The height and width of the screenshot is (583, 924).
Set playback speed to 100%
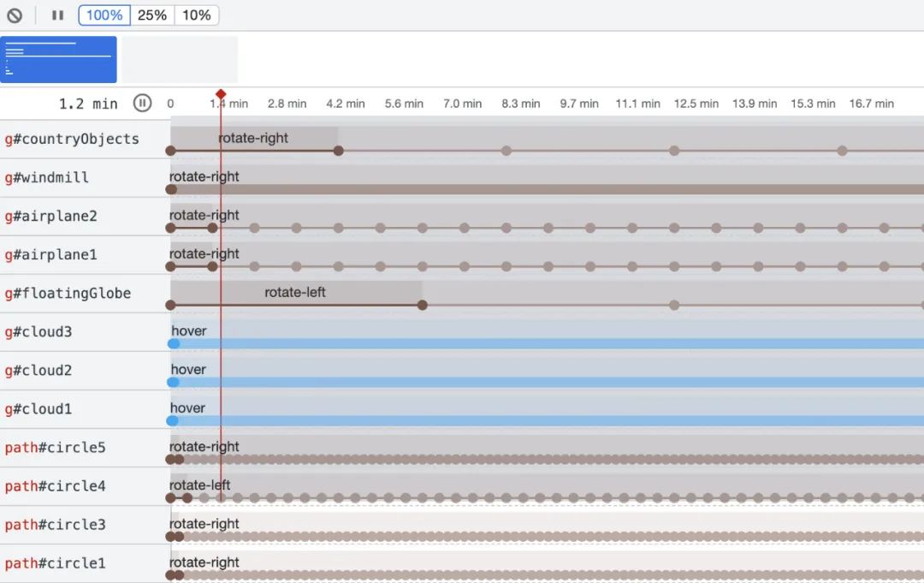104,15
